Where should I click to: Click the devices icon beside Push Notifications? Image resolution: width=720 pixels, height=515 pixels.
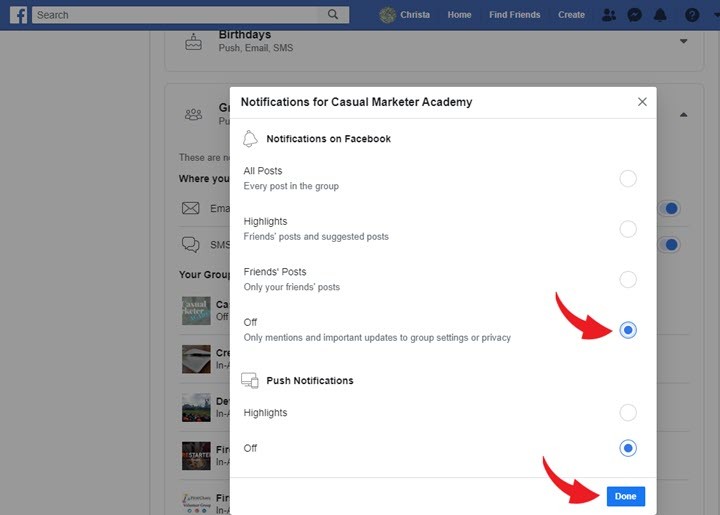tap(250, 381)
